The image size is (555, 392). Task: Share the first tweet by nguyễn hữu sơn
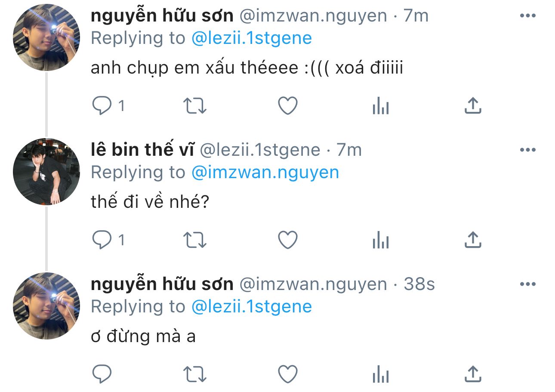473,105
